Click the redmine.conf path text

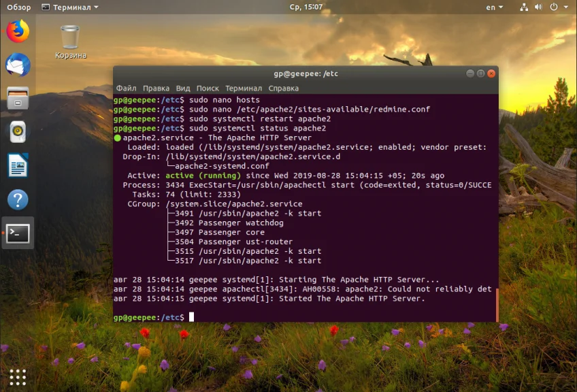(333, 110)
